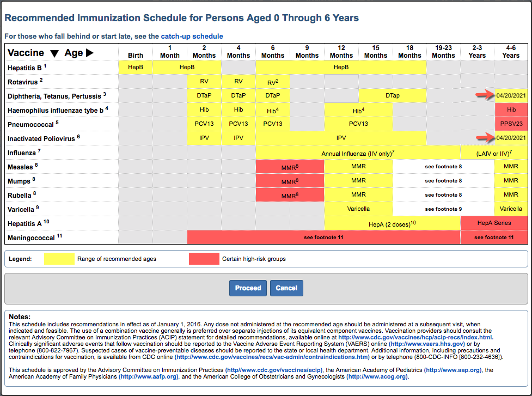Select the Varicella cell under 12 Months
The image size is (532, 396).
(x=359, y=209)
